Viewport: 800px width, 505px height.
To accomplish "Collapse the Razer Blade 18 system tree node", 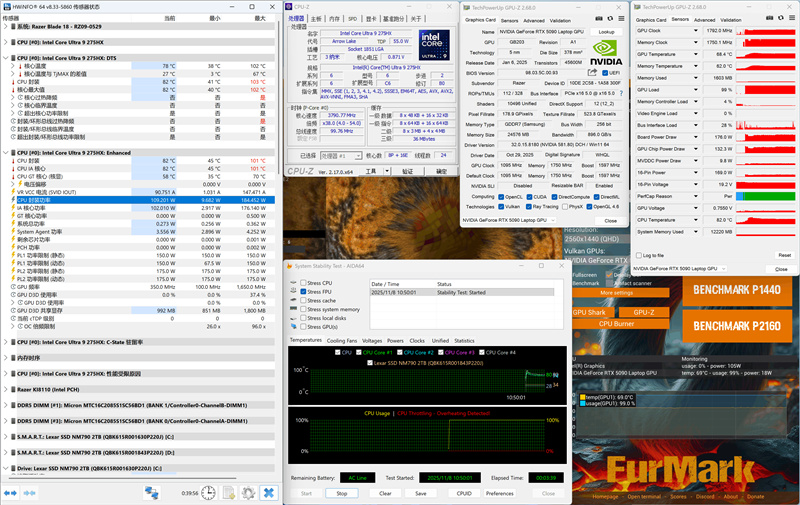I will 6,27.
